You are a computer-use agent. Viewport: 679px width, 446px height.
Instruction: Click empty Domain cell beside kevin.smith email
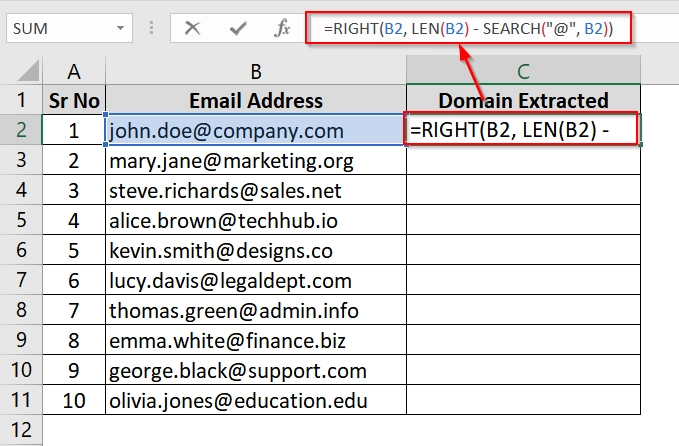[523, 250]
